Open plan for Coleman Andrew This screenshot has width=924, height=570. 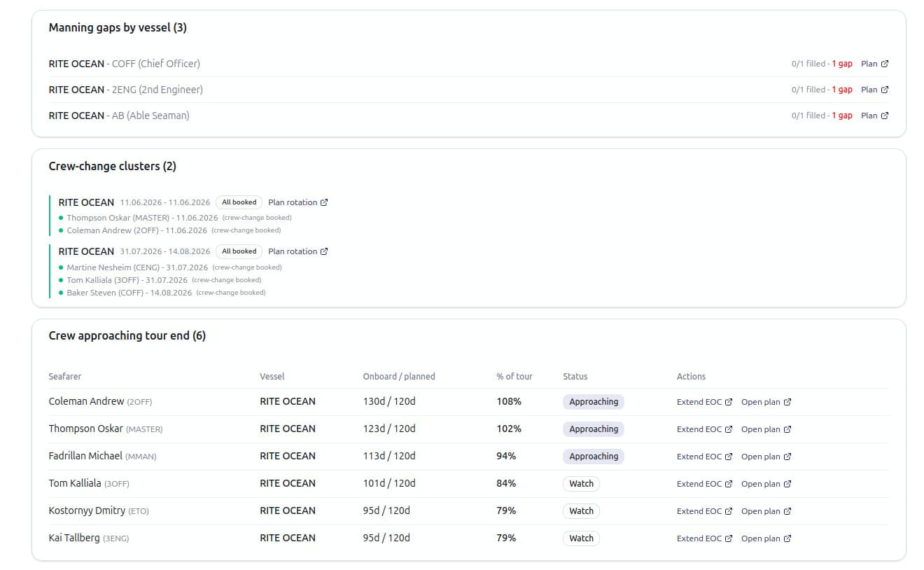(766, 402)
